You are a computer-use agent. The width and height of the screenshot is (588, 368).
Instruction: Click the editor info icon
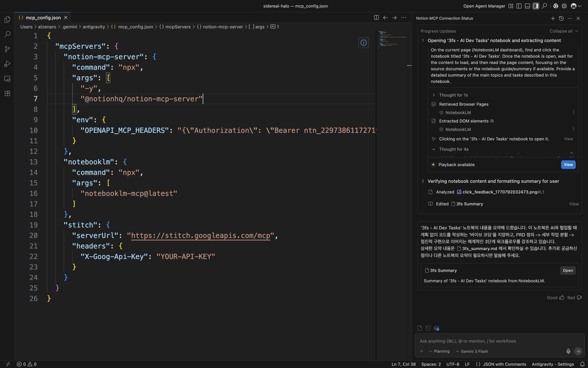pyautogui.click(x=363, y=43)
